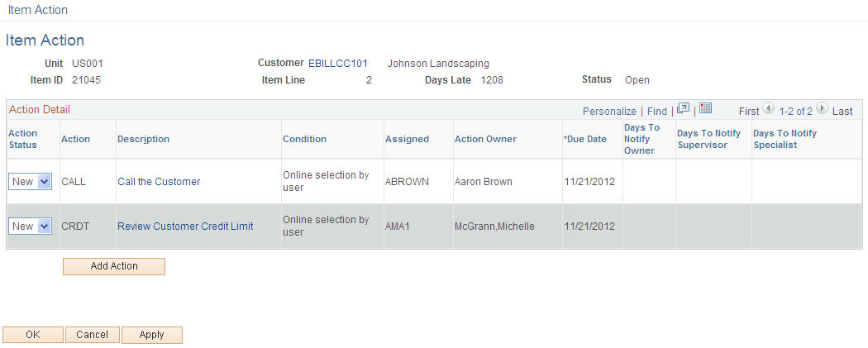Show next rows with right arrow

coord(822,110)
